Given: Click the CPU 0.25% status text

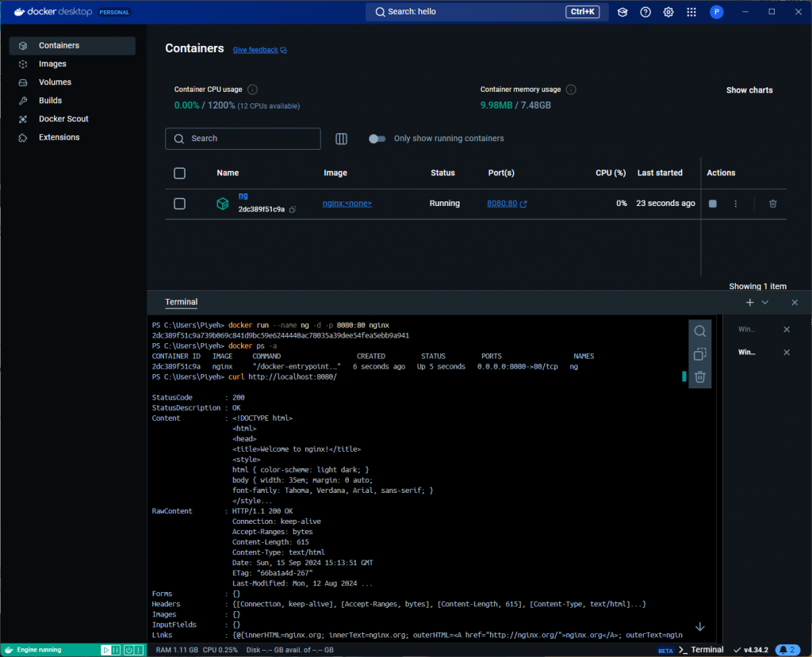Looking at the screenshot, I should pyautogui.click(x=220, y=651).
